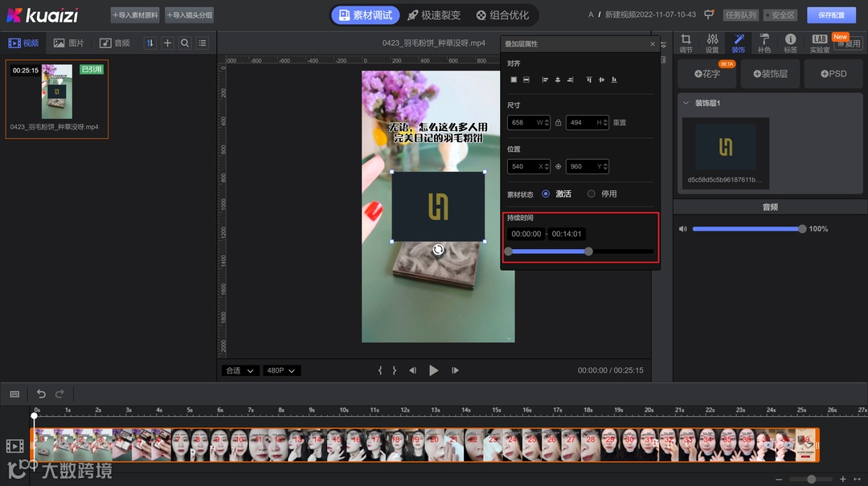This screenshot has width=868, height=486.
Task: Open the 480P resolution dropdown
Action: (281, 370)
